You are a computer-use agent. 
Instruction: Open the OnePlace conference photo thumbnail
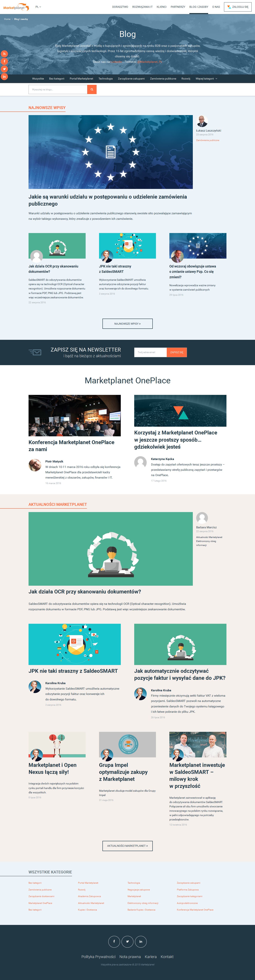(x=74, y=416)
